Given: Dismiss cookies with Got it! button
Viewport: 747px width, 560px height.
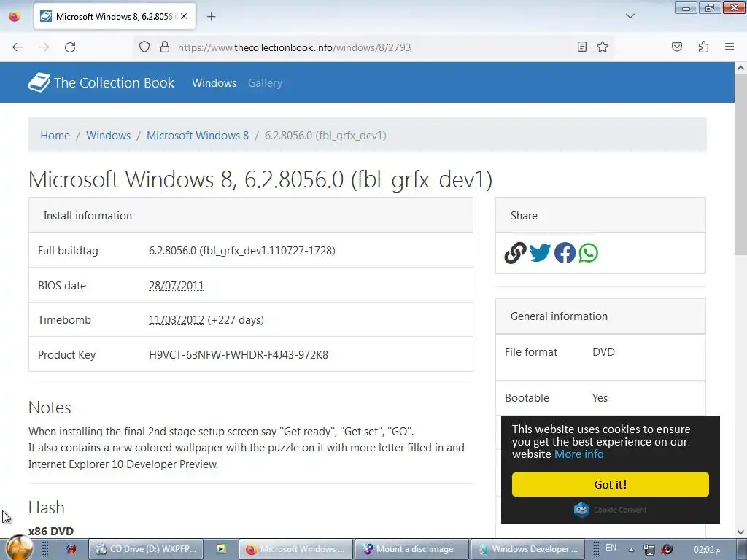Looking at the screenshot, I should click(611, 485).
